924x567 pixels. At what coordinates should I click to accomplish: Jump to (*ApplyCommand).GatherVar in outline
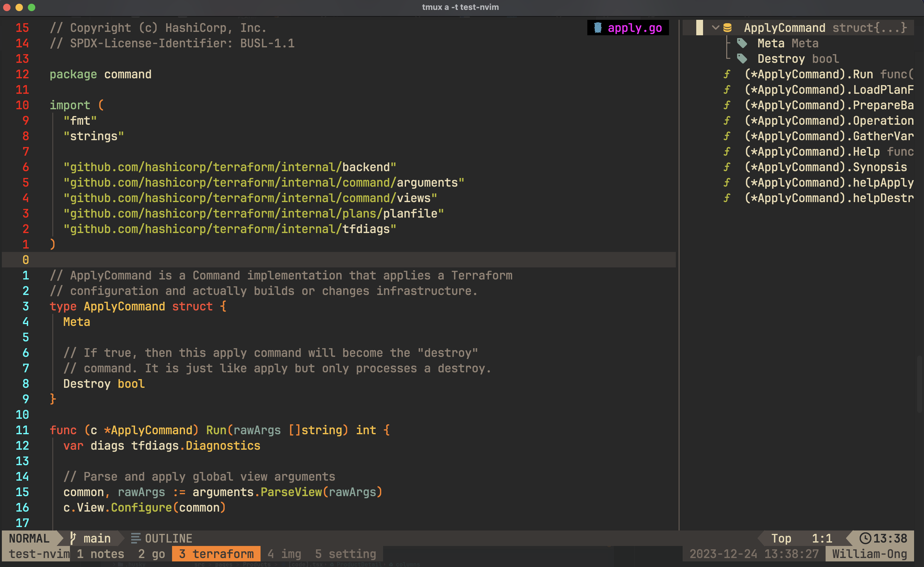point(829,136)
